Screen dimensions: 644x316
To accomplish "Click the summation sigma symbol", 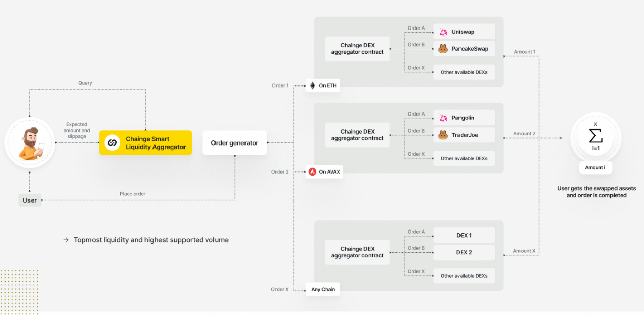I will (595, 135).
